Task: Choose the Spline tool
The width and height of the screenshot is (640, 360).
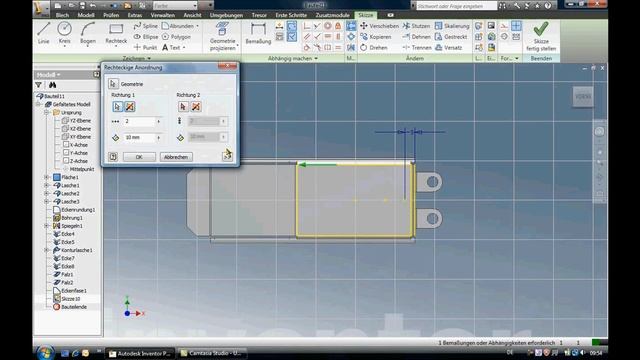Action: coord(146,26)
